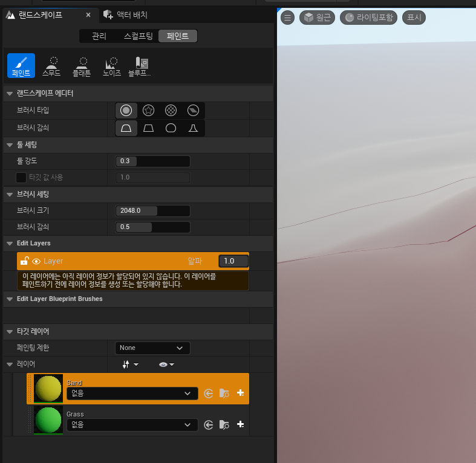Image resolution: width=476 pixels, height=463 pixels.
Task: Click the Grass layer name
Action: coord(75,414)
